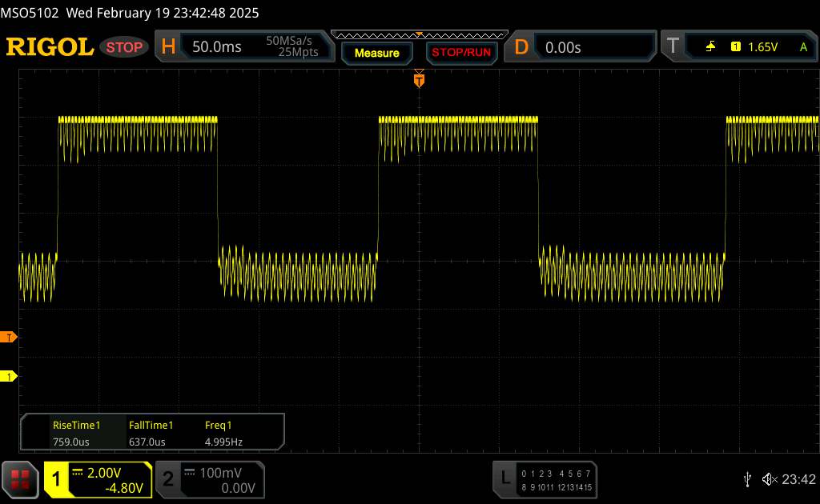
Task: Click the 4.995Hz frequency value
Action: (223, 442)
